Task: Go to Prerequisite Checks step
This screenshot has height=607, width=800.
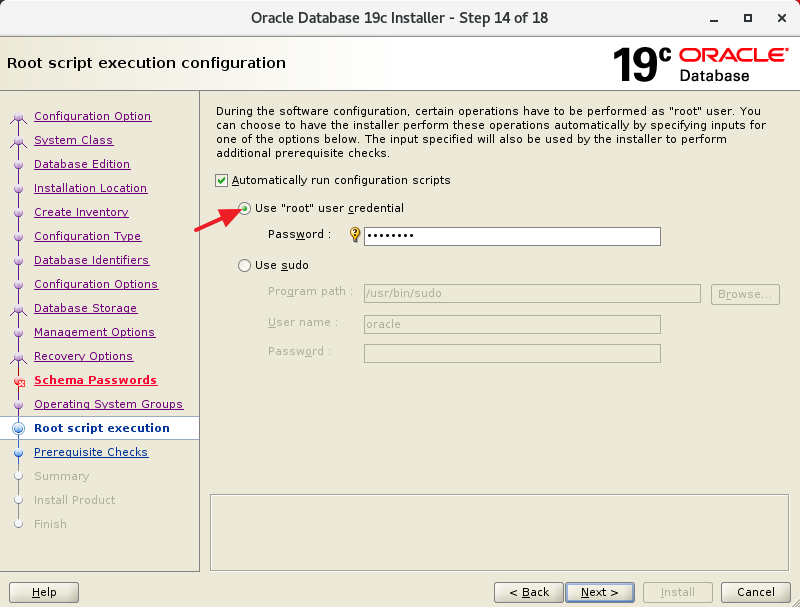Action: coord(91,452)
